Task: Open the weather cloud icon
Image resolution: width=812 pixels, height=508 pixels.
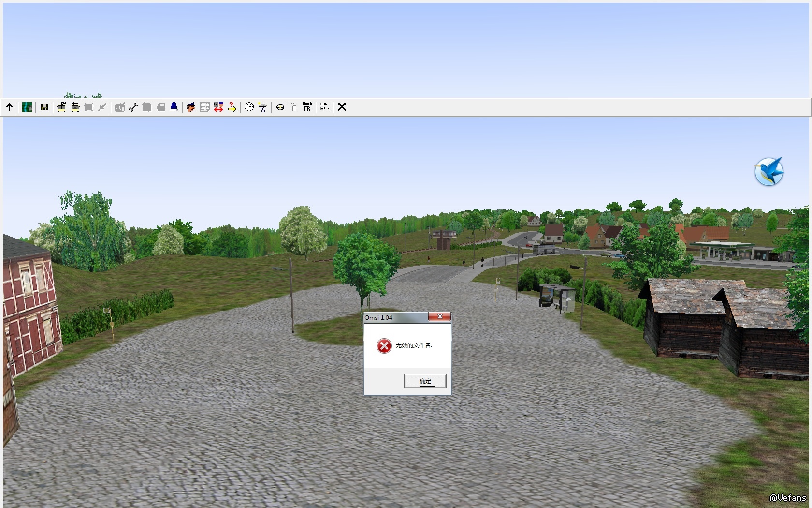Action: 262,107
